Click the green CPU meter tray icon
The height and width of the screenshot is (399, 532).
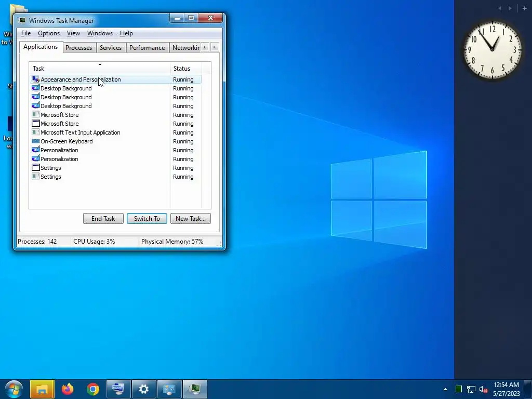459,389
